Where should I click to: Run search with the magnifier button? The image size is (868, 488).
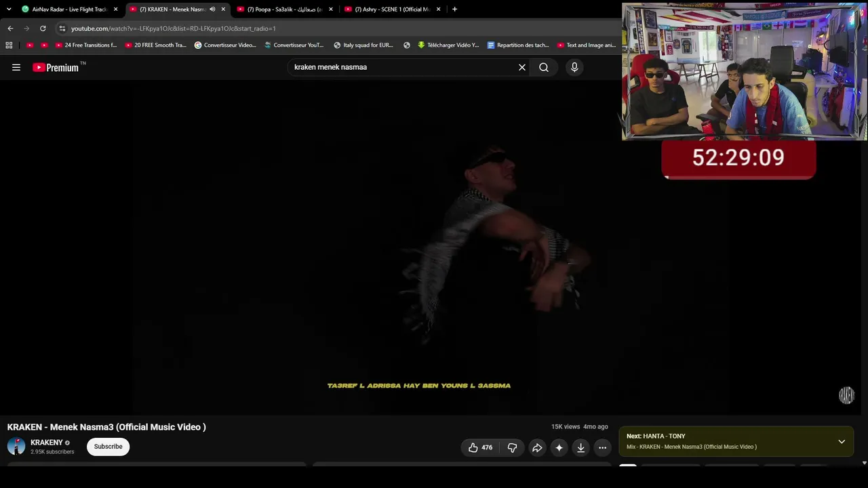point(544,67)
